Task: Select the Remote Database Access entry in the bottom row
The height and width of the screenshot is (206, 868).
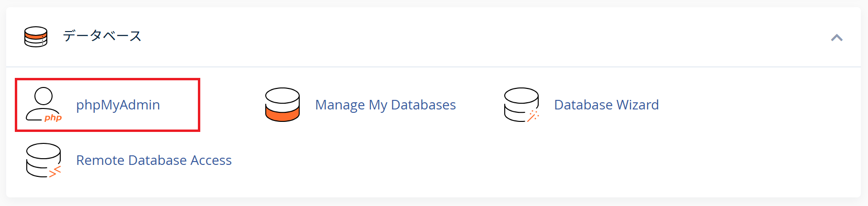Action: point(129,160)
